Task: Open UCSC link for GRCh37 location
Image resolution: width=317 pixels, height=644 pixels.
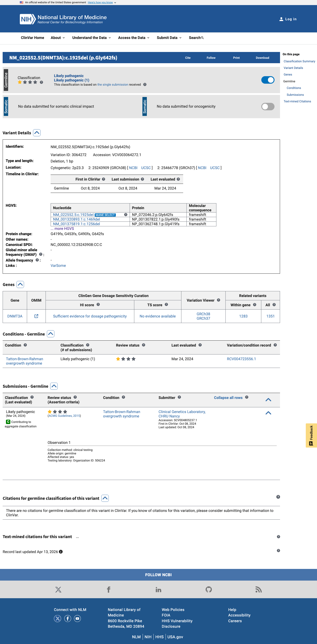Action: (x=215, y=168)
